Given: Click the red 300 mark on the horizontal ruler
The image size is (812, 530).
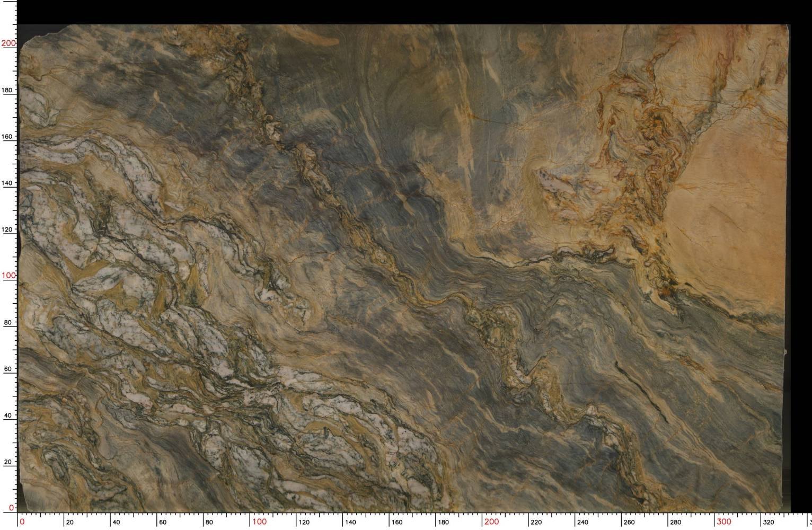Looking at the screenshot, I should pos(723,522).
